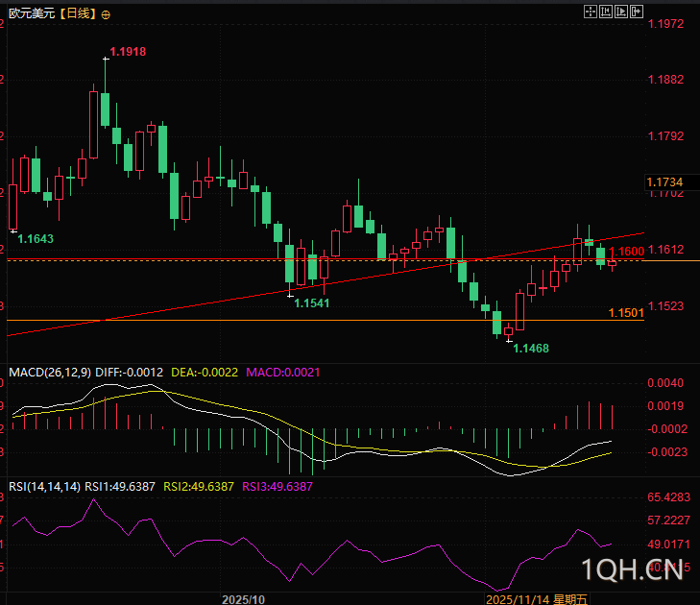
Task: Click the export chart arrow icon
Action: (637, 12)
